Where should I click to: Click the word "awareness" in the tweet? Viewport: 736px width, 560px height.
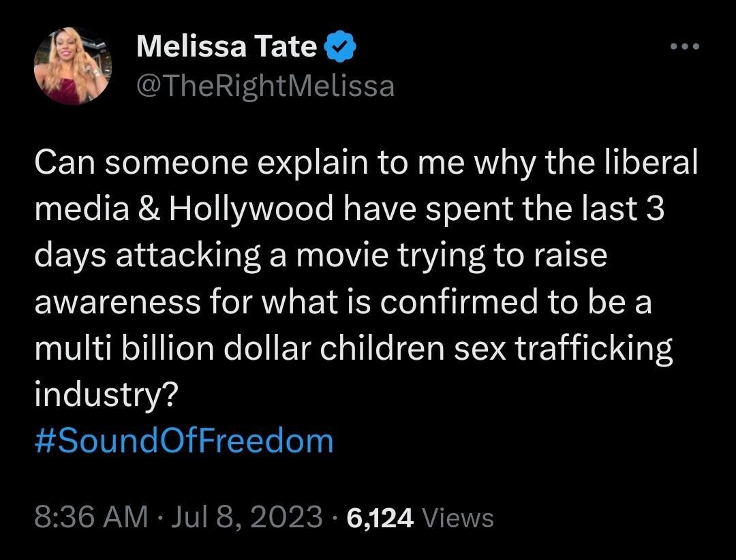pyautogui.click(x=118, y=302)
